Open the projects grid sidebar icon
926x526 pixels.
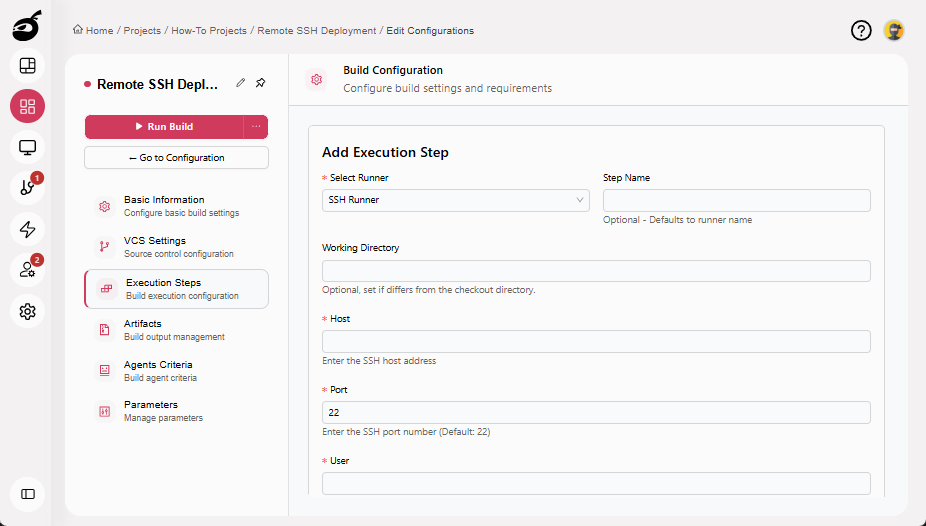27,106
